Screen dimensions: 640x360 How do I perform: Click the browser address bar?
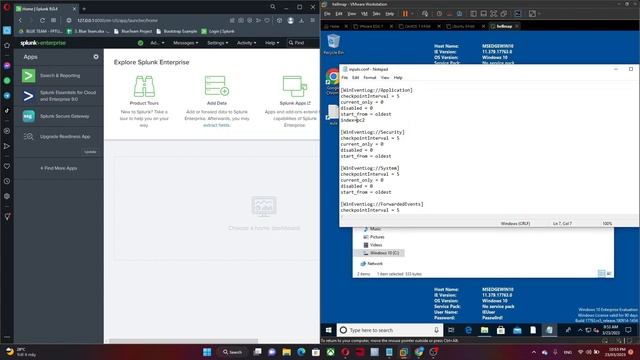(x=149, y=20)
